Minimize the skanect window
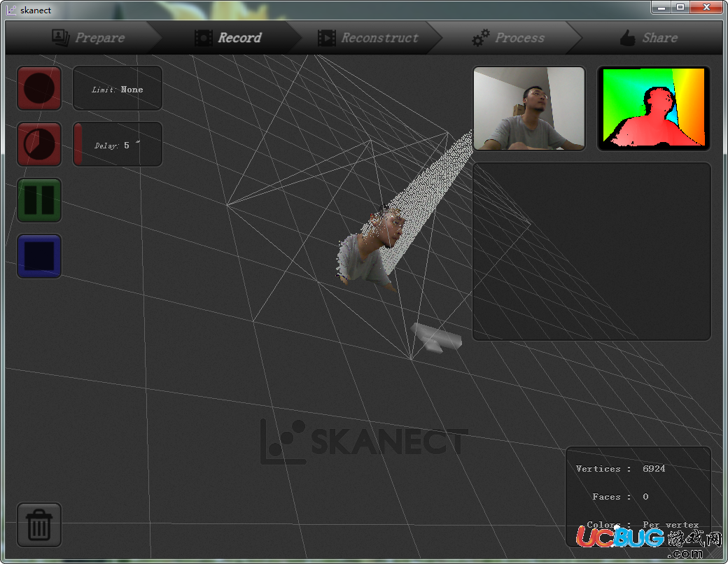The height and width of the screenshot is (564, 728). (661, 8)
